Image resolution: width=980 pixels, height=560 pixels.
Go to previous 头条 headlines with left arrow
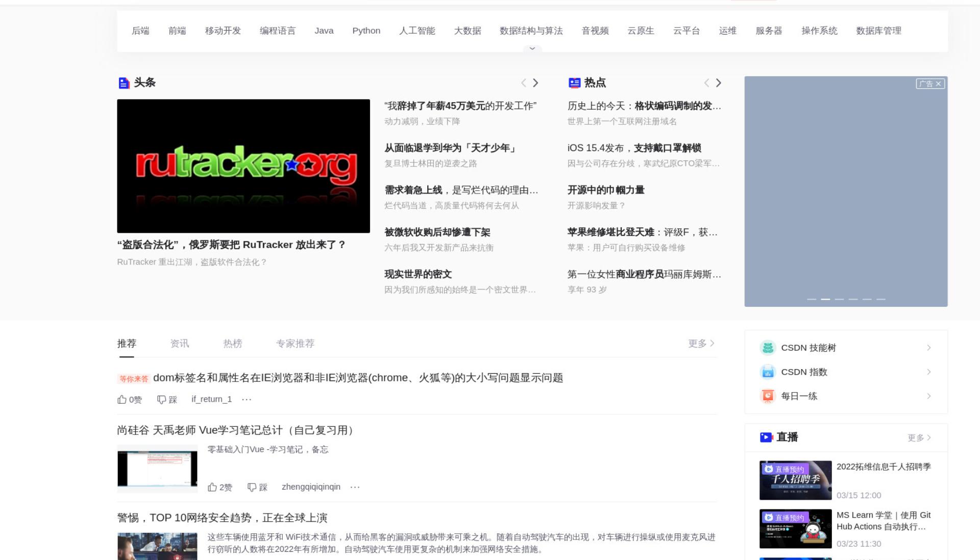(x=524, y=83)
